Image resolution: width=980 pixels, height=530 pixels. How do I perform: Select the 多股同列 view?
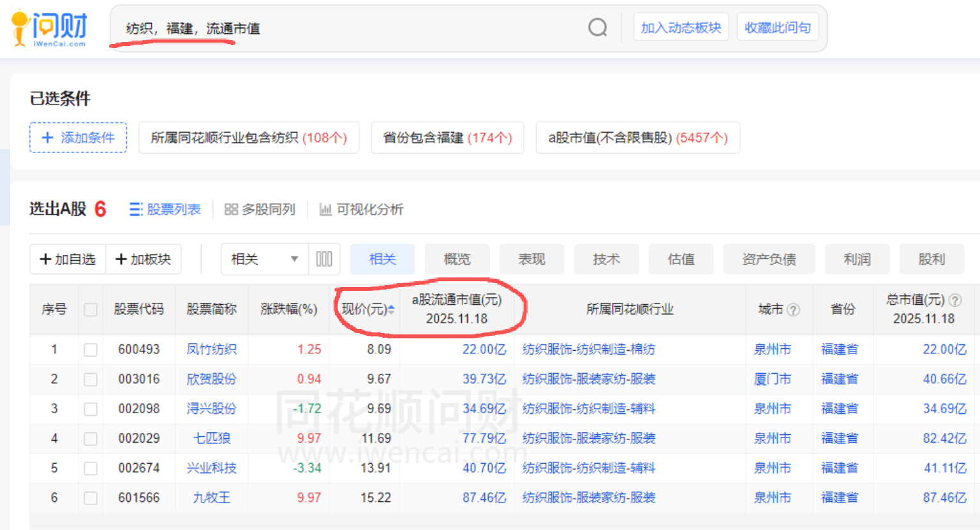click(x=260, y=209)
